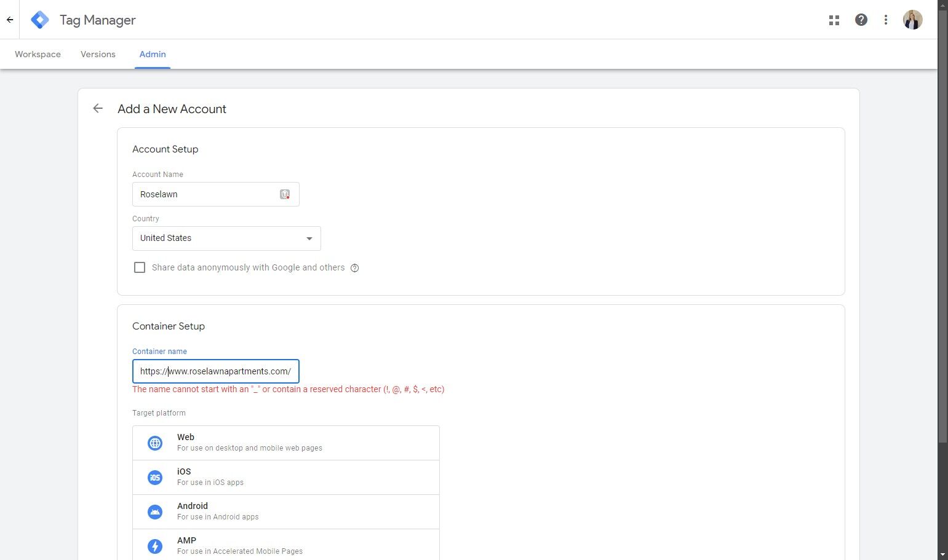Image resolution: width=948 pixels, height=560 pixels.
Task: Enable Share data anonymously checkbox
Action: 140,267
